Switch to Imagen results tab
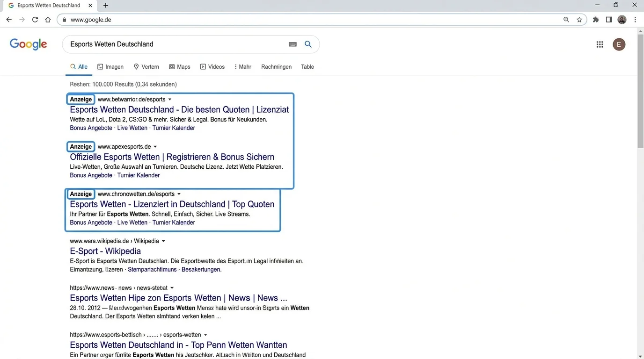 coord(110,67)
